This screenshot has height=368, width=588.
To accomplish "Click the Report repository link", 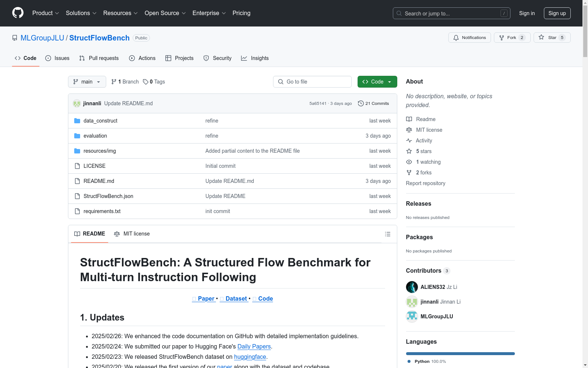I will tap(426, 183).
